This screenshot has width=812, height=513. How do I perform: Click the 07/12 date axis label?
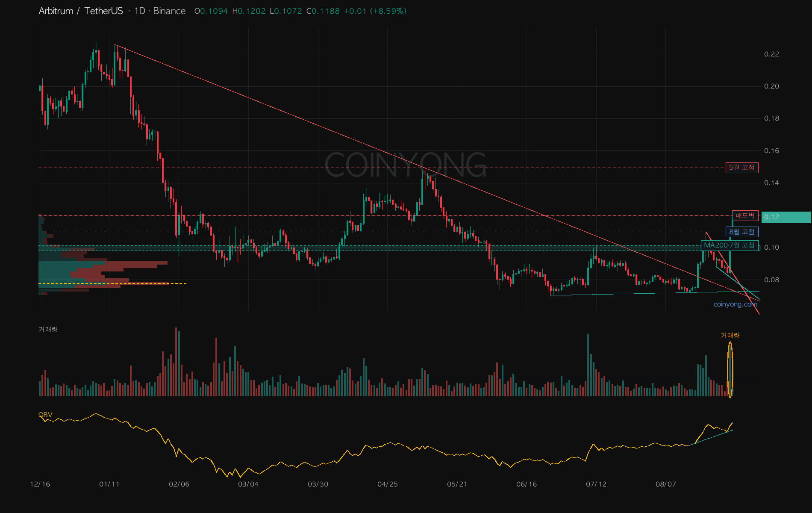click(596, 484)
